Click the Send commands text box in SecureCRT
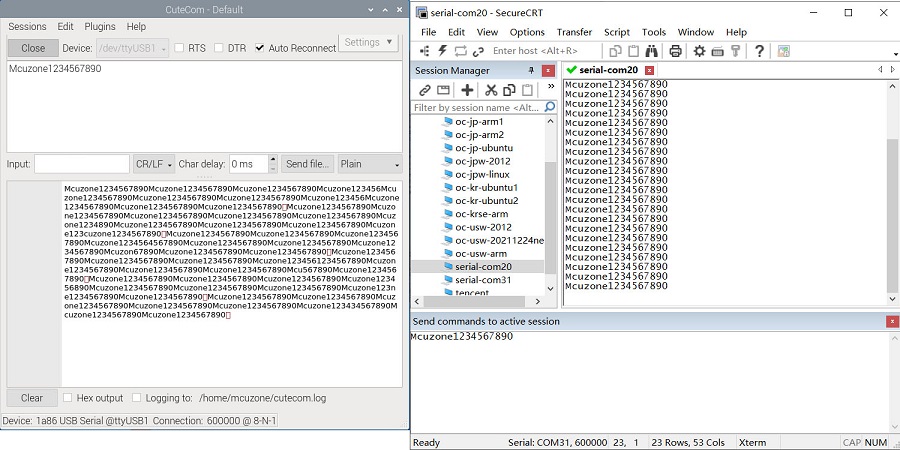 point(649,382)
